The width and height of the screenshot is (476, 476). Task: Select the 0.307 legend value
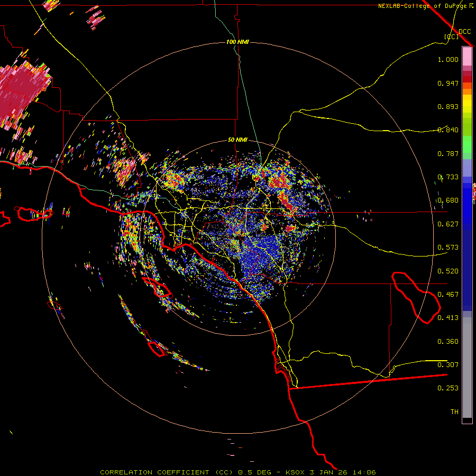(448, 365)
